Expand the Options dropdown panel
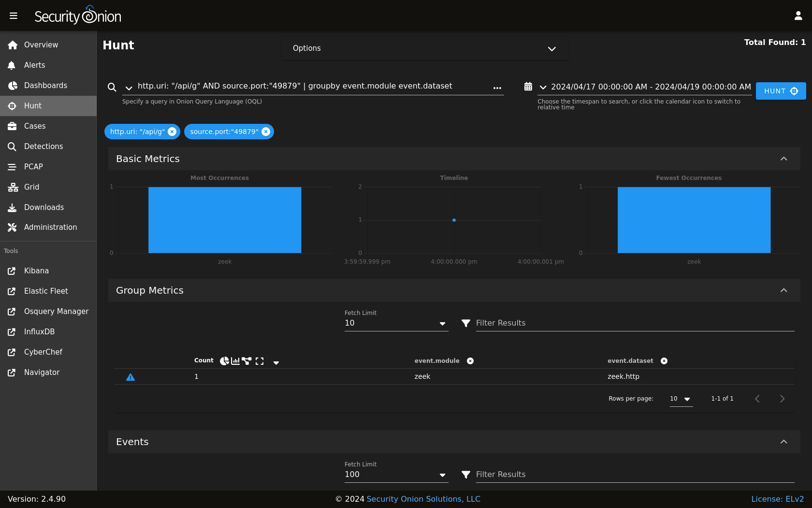The width and height of the screenshot is (812, 508). pos(424,48)
